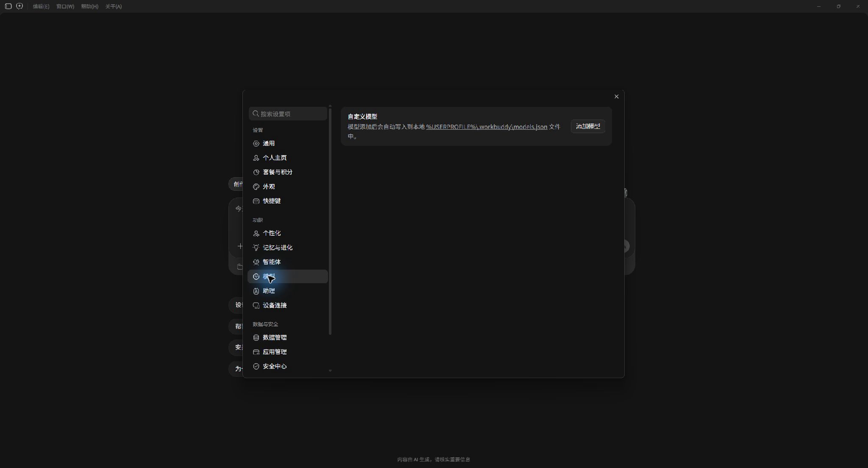Click the scroll-up arrow of settings list
Image resolution: width=868 pixels, height=468 pixels.
[x=330, y=106]
